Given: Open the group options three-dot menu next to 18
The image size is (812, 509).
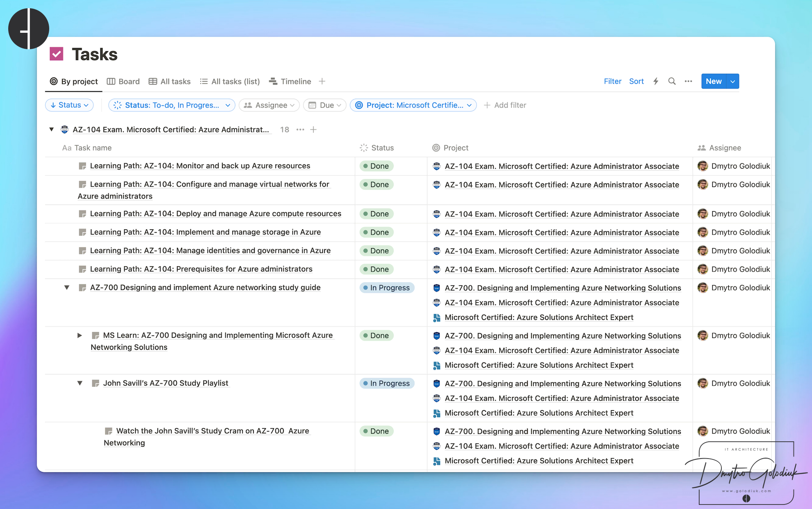Looking at the screenshot, I should pyautogui.click(x=300, y=130).
